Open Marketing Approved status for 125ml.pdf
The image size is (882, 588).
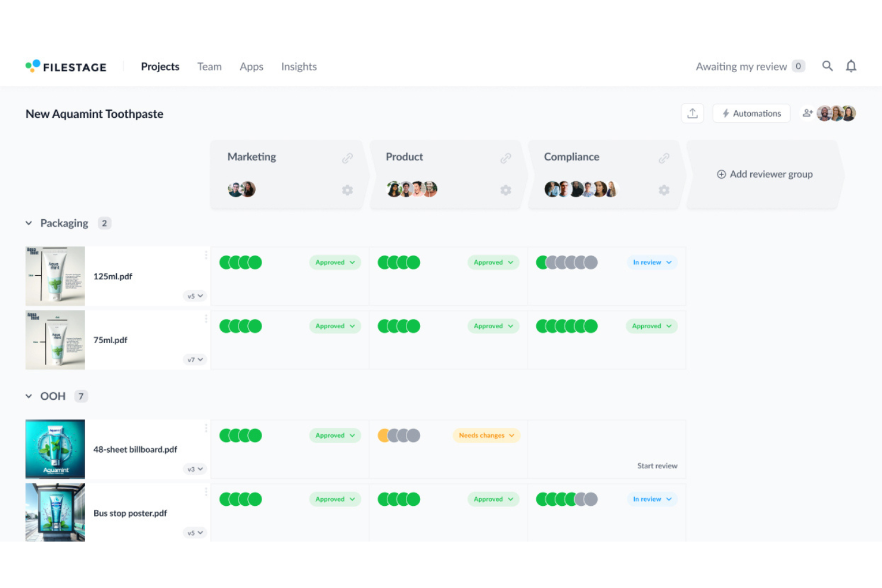tap(335, 263)
